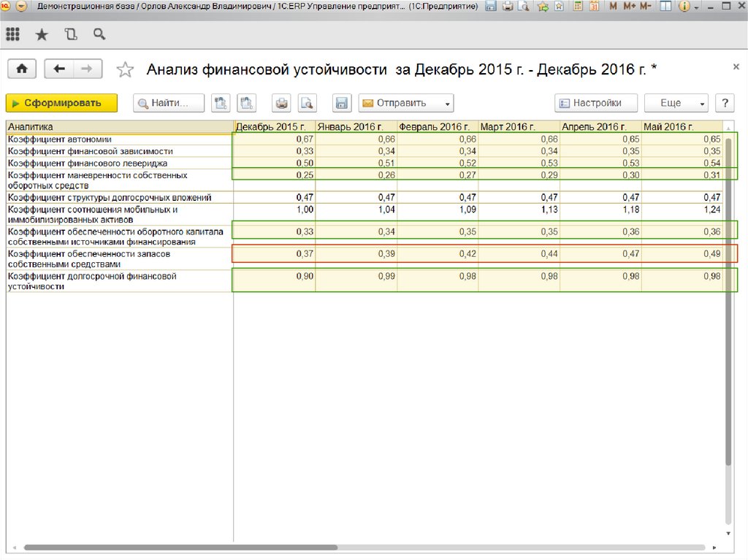Click the Найти... search button
Viewport: 748px width, 560px height.
point(168,103)
